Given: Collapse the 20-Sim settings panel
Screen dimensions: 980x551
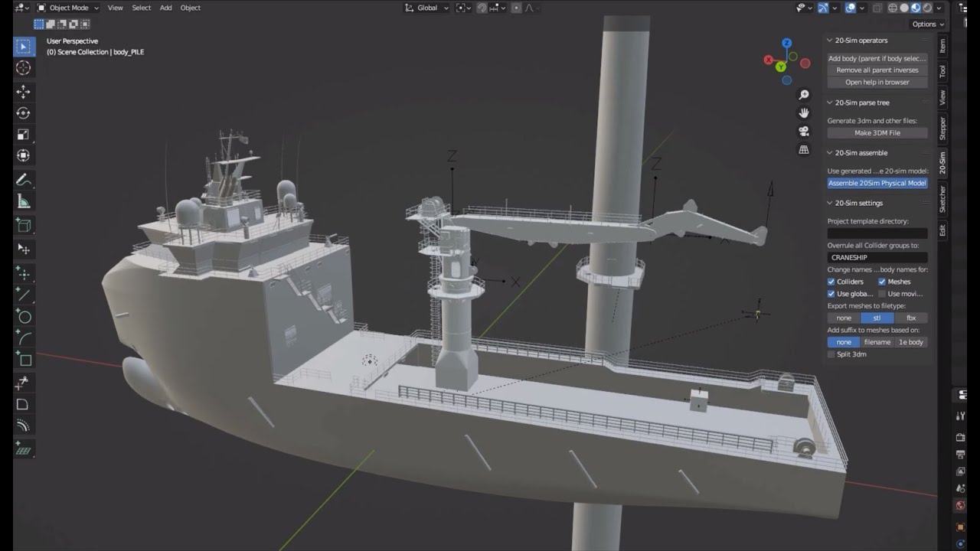Looking at the screenshot, I should point(831,203).
